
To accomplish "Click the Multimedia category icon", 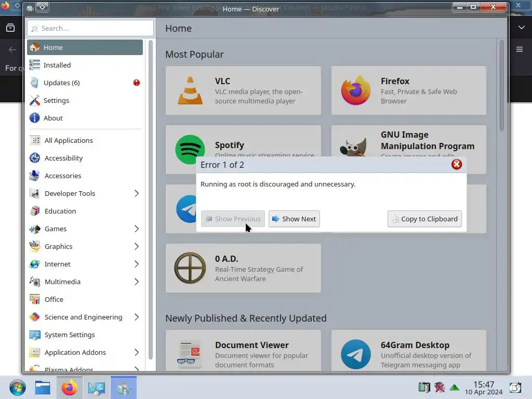I will click(35, 281).
